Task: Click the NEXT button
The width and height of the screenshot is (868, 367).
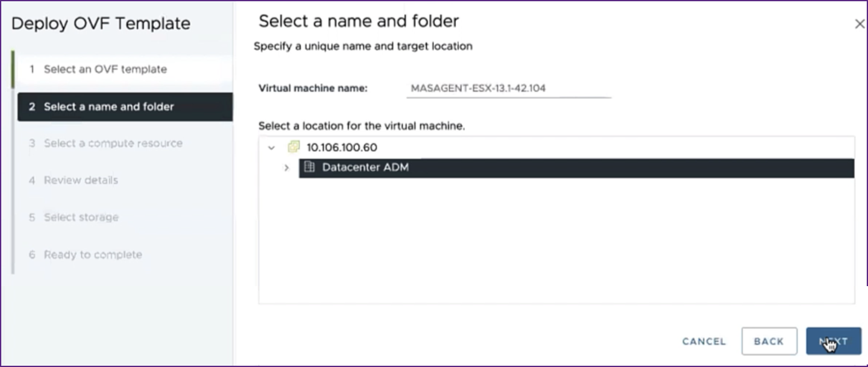Action: tap(833, 341)
